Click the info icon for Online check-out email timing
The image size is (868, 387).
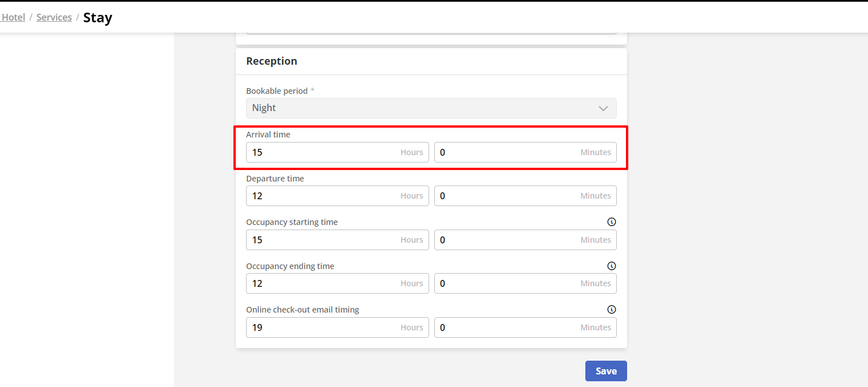(x=611, y=309)
